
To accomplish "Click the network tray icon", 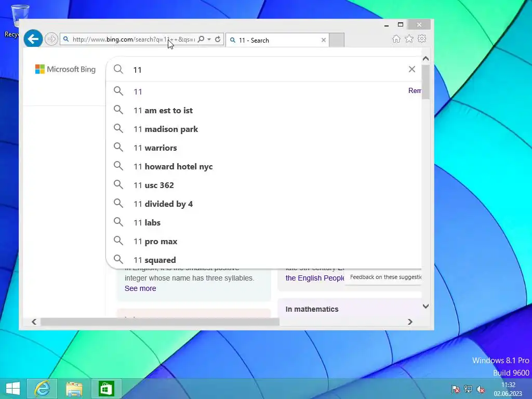I will coord(468,389).
